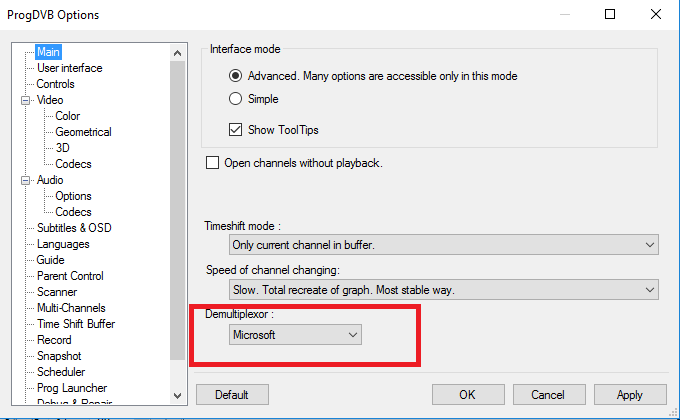Open the Guide settings
Screen dimensions: 680x420
pos(50,260)
